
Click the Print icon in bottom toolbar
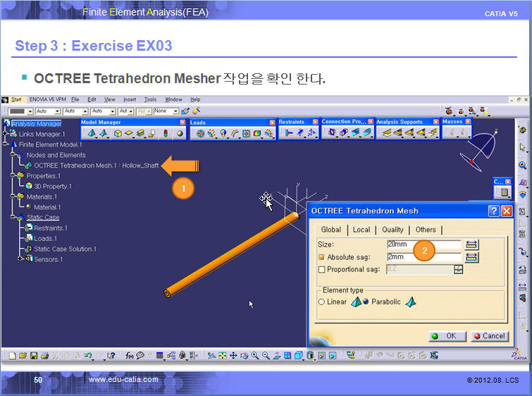coord(44,355)
